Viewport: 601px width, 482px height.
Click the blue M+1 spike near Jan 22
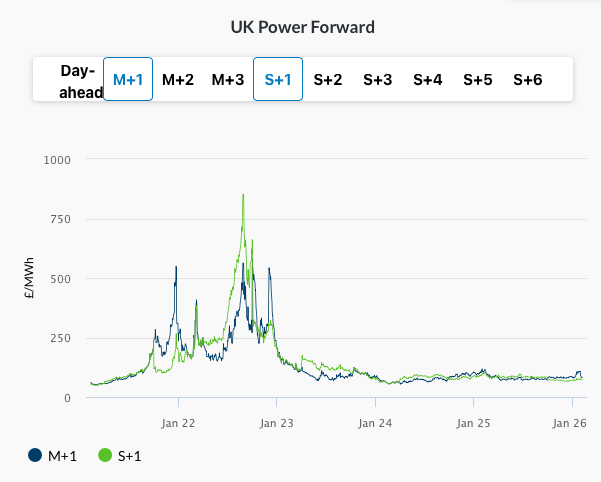click(176, 268)
